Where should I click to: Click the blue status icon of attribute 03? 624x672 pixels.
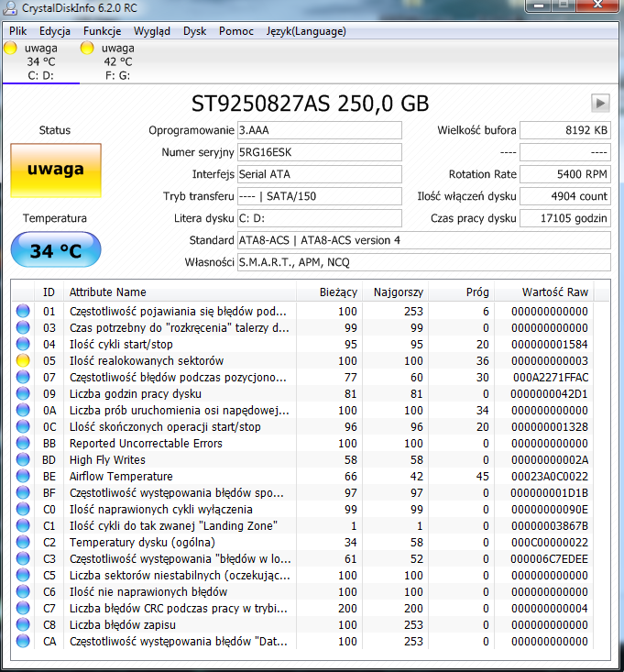(x=23, y=327)
